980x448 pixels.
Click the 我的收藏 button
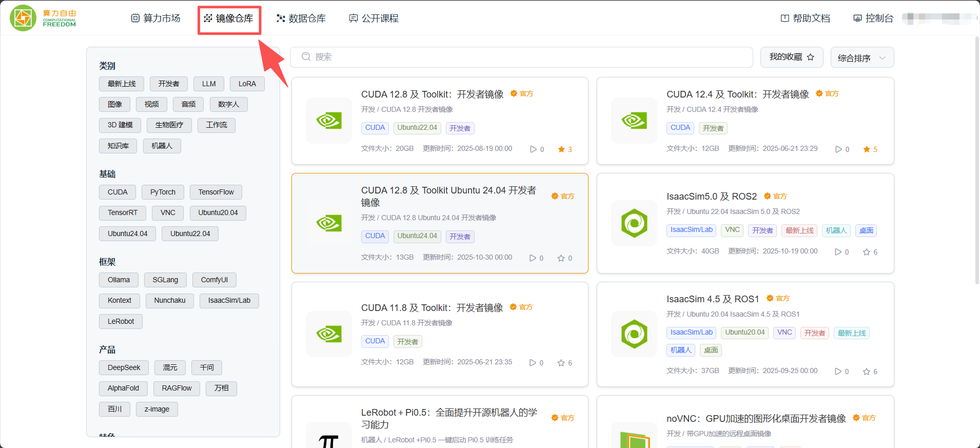791,57
